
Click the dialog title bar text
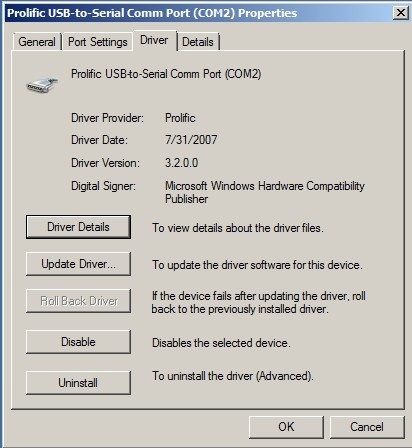[152, 13]
